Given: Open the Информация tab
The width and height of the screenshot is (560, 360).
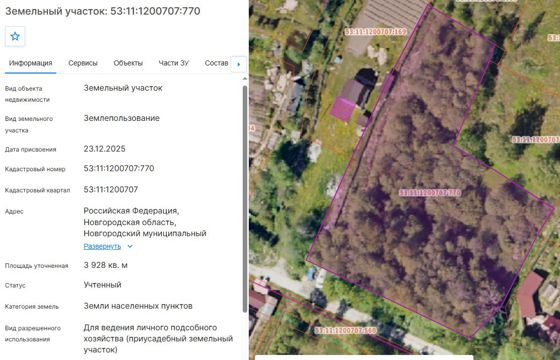Looking at the screenshot, I should pos(30,63).
